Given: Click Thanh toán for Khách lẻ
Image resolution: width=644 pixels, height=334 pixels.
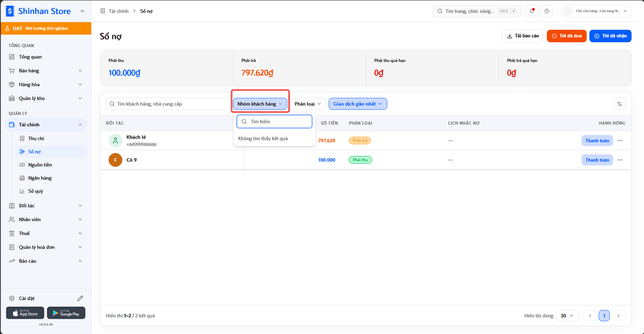Looking at the screenshot, I should [x=597, y=141].
